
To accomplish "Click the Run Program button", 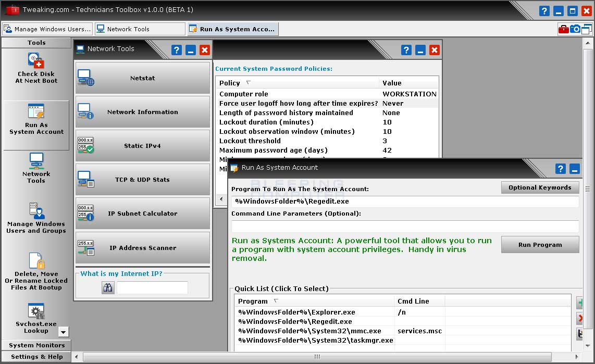I will point(540,245).
